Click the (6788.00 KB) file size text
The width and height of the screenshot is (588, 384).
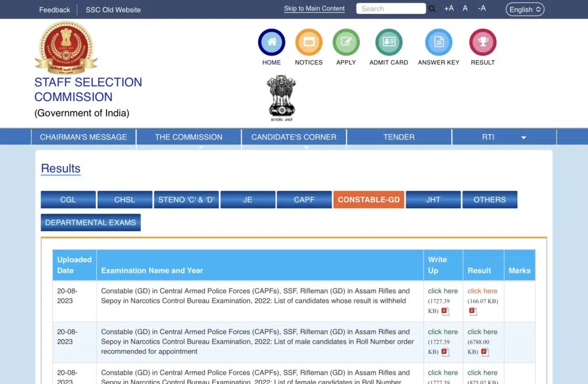pos(478,347)
